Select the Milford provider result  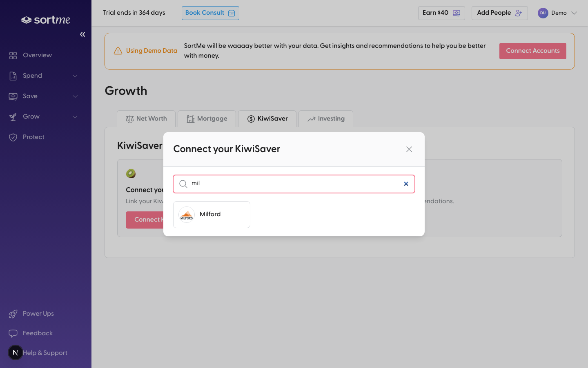click(212, 215)
